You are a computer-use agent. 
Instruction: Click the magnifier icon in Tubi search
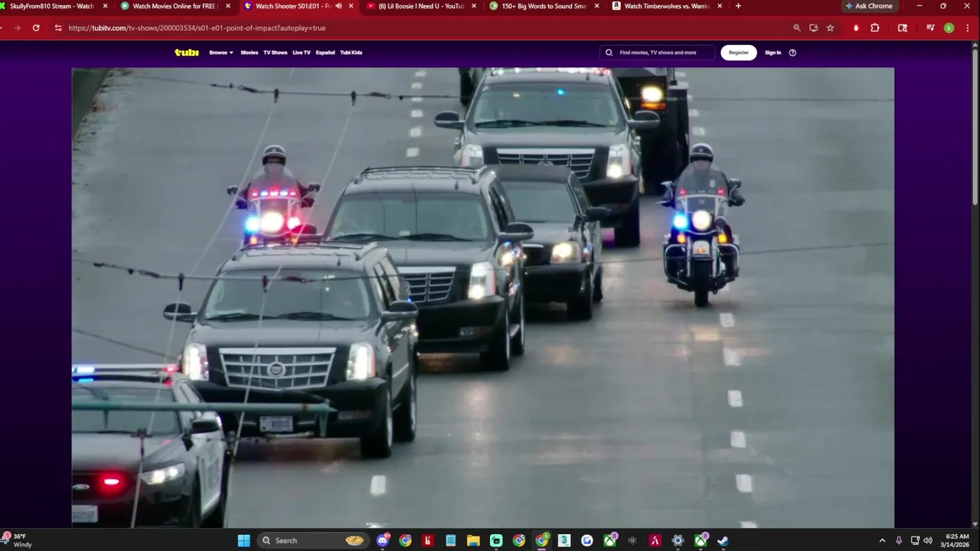[609, 53]
